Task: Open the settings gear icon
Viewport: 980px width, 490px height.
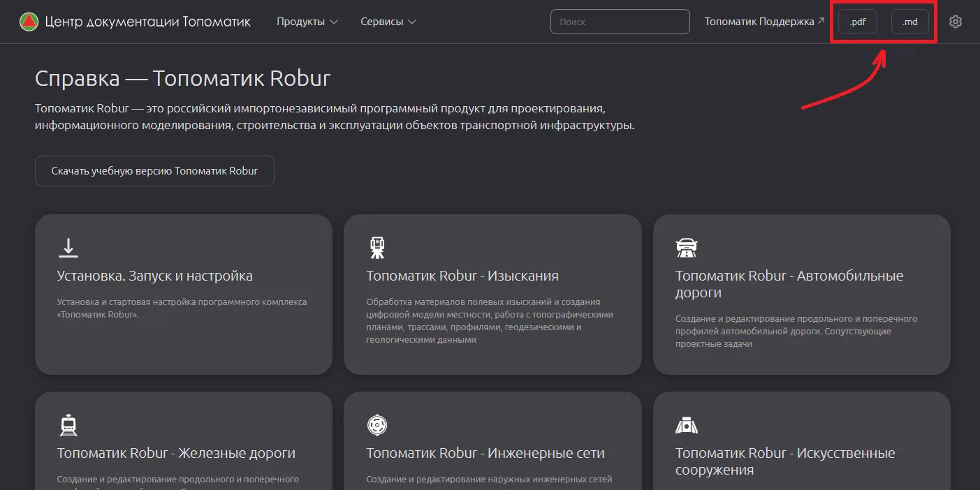Action: pos(956,22)
